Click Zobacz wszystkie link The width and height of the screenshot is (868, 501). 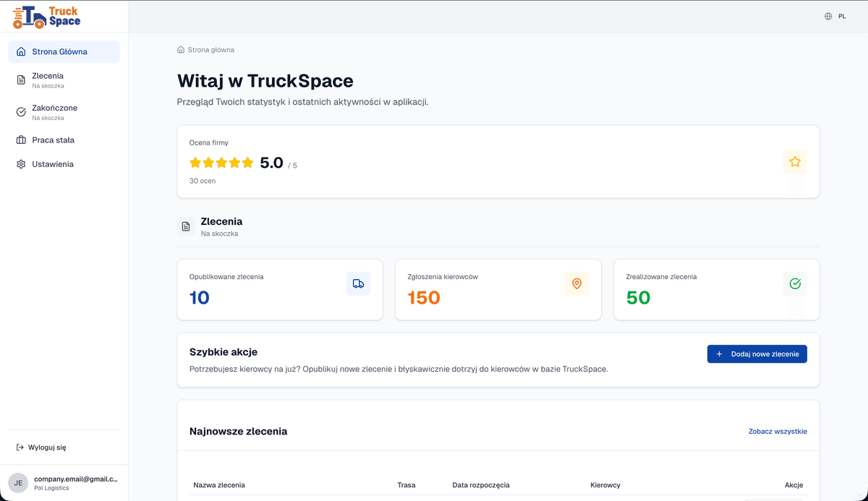[778, 432]
